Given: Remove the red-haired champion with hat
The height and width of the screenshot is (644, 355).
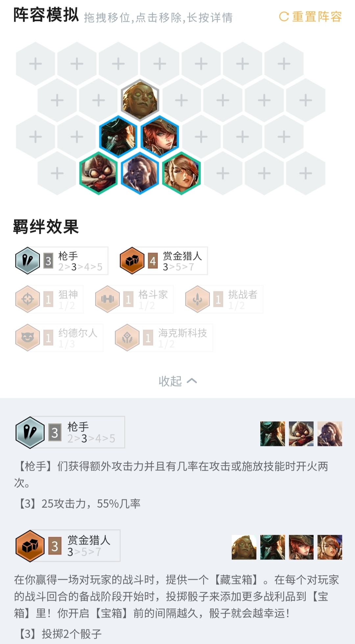Looking at the screenshot, I should (160, 137).
